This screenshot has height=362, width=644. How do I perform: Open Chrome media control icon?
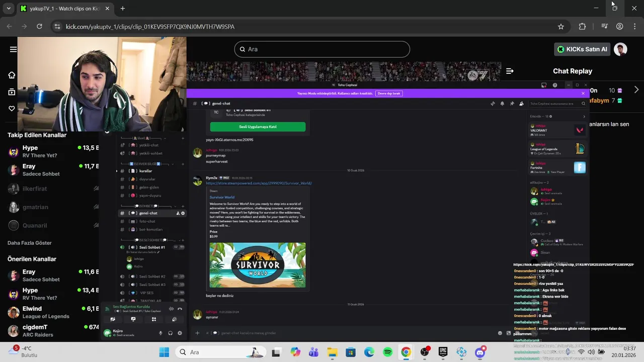[604, 27]
